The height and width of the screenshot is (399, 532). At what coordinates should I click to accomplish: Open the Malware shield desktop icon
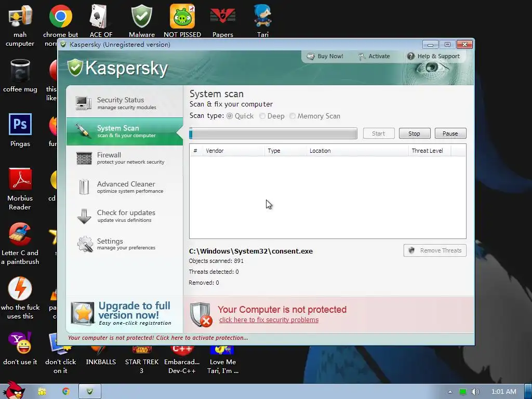[x=142, y=16]
